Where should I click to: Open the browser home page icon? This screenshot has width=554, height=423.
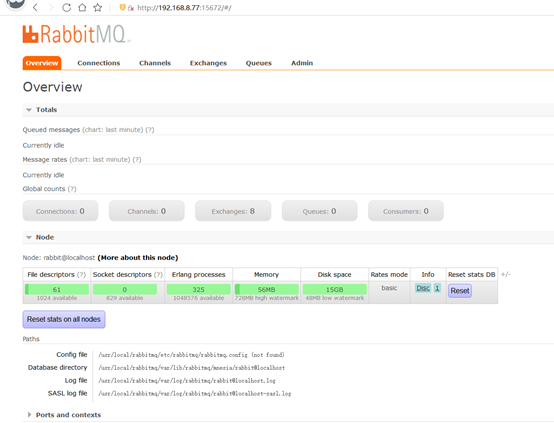[x=82, y=7]
